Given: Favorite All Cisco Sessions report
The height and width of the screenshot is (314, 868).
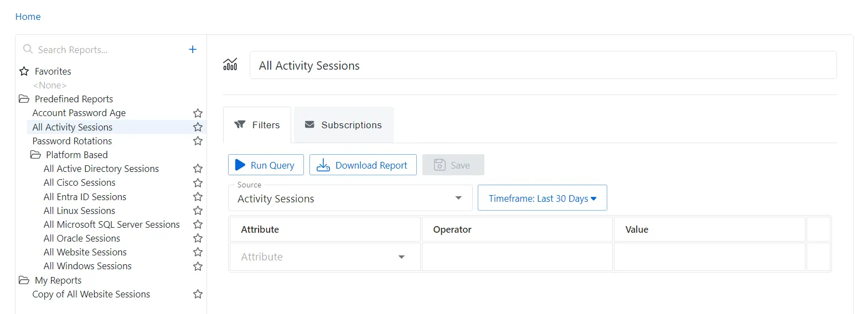Looking at the screenshot, I should (198, 183).
